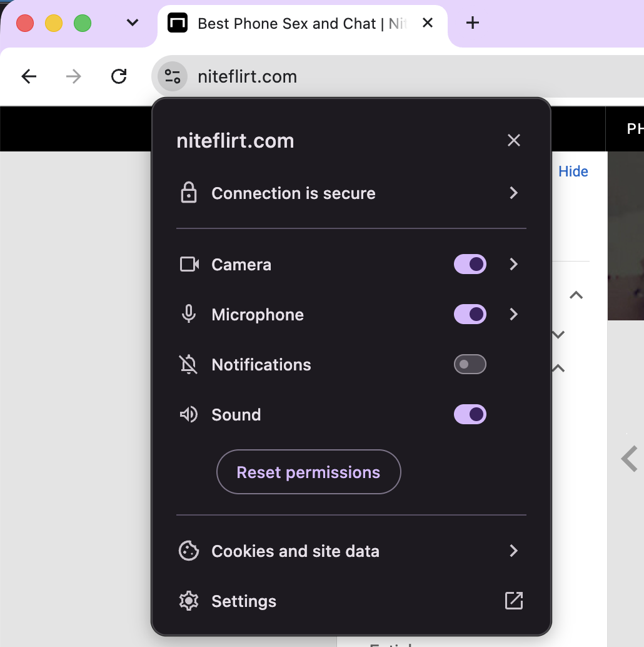Click the Sound speaker icon
The height and width of the screenshot is (647, 644).
coord(189,414)
